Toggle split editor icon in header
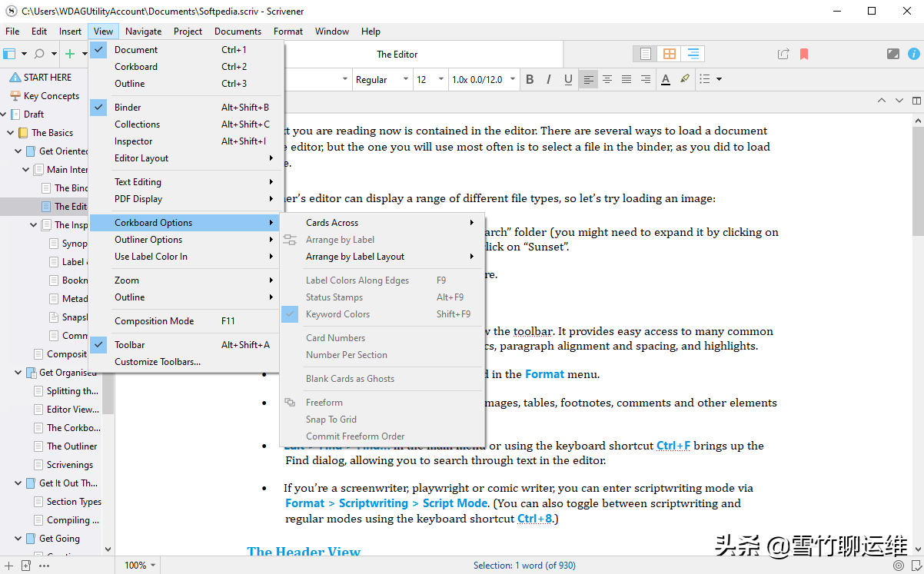This screenshot has width=924, height=574. [x=916, y=101]
